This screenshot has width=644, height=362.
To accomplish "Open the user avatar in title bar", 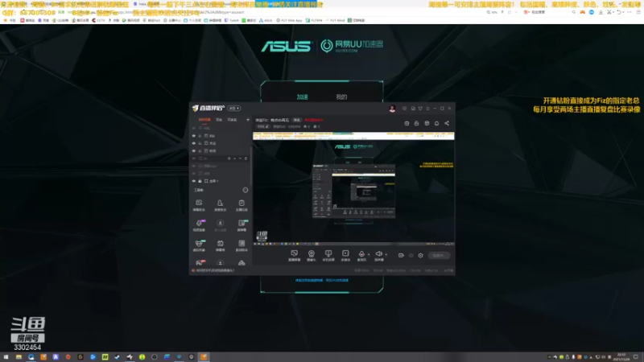I will click(x=392, y=109).
